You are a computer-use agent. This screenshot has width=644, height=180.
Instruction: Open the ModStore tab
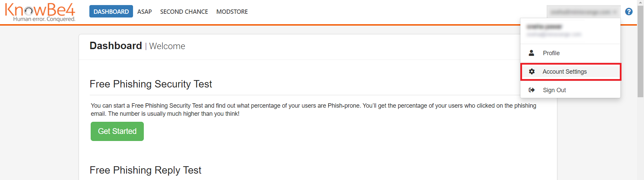click(232, 12)
